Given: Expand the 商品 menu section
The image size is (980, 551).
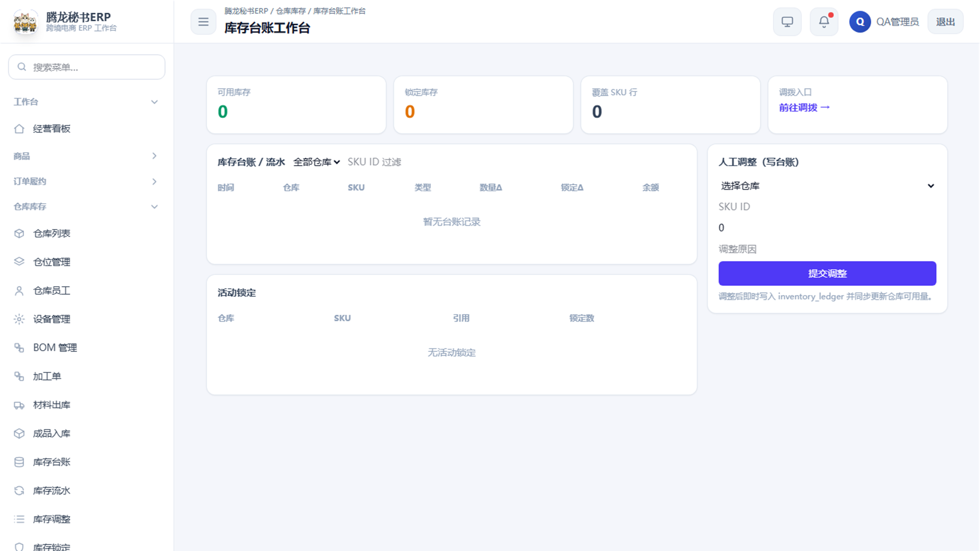Looking at the screenshot, I should (x=87, y=156).
